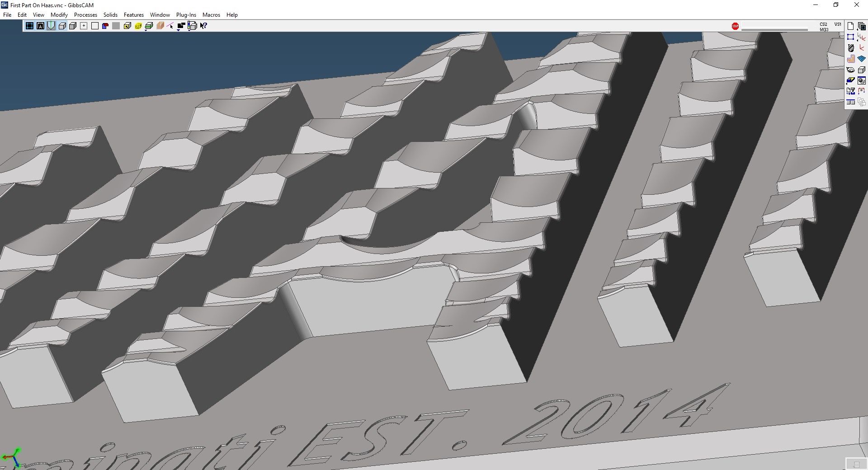Open the Macros menu

pyautogui.click(x=211, y=15)
